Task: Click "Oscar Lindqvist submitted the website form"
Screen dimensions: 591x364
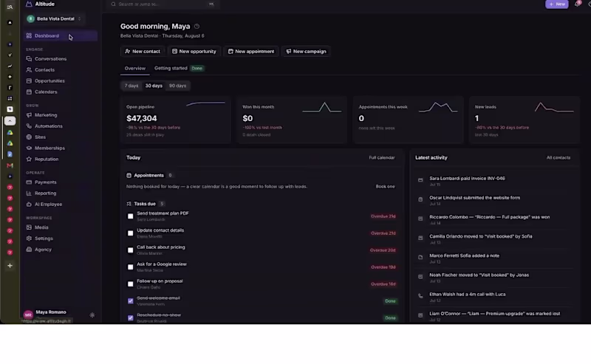Action: point(474,198)
